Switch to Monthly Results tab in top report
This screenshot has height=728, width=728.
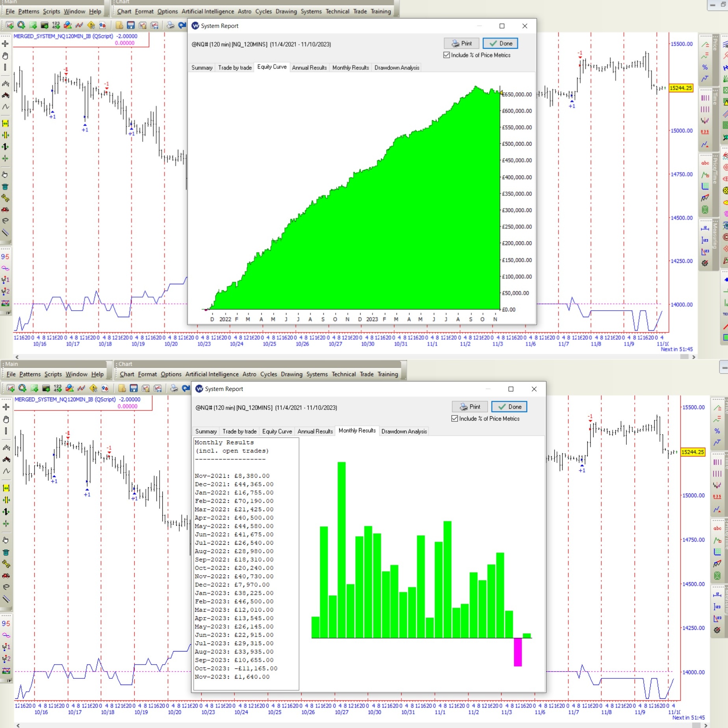coord(351,68)
